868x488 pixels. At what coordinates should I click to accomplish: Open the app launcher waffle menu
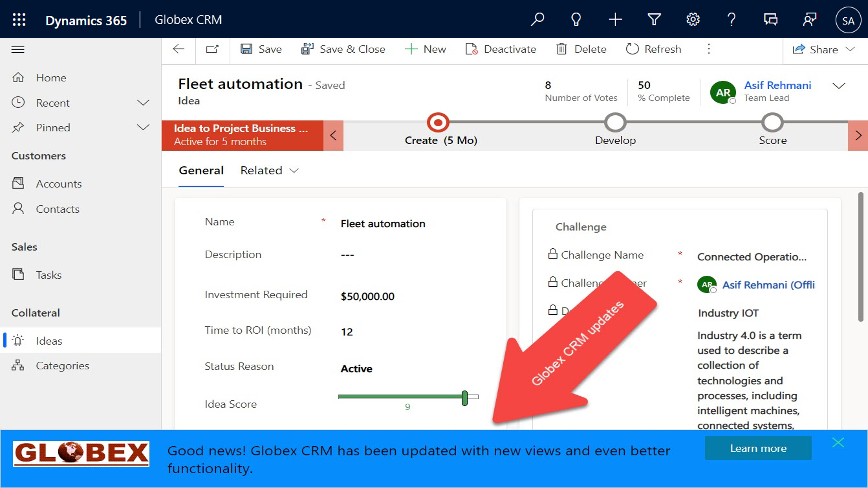tap(19, 20)
